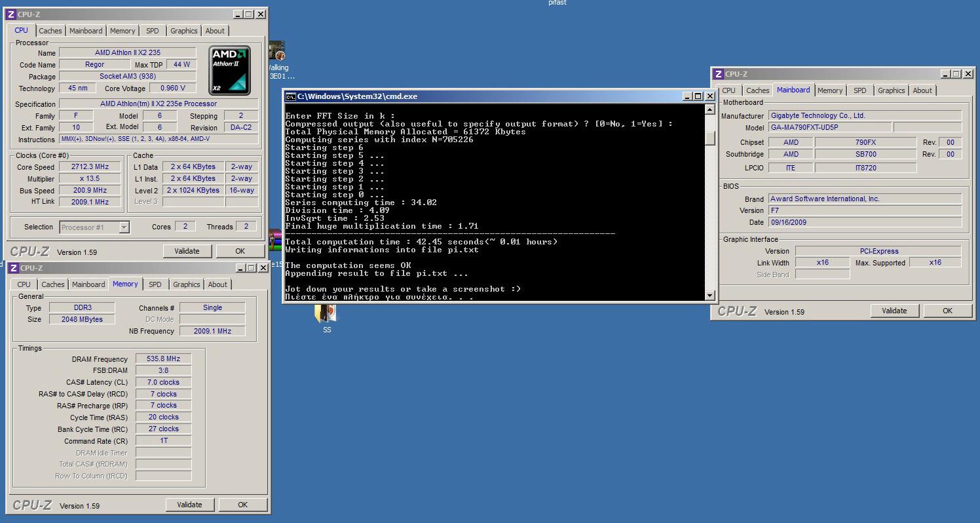Click the cmd window scrollbar thumb
The height and width of the screenshot is (523, 980).
pos(709,139)
